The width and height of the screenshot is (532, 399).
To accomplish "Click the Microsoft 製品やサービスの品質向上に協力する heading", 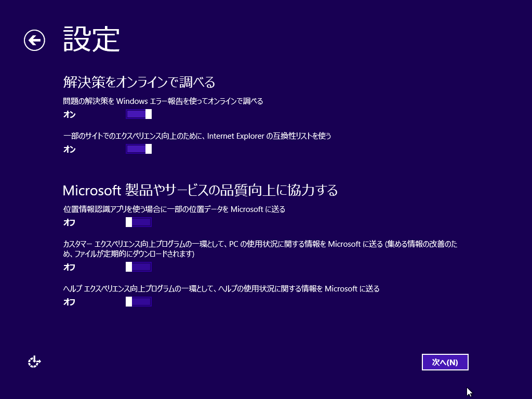I will click(x=200, y=190).
